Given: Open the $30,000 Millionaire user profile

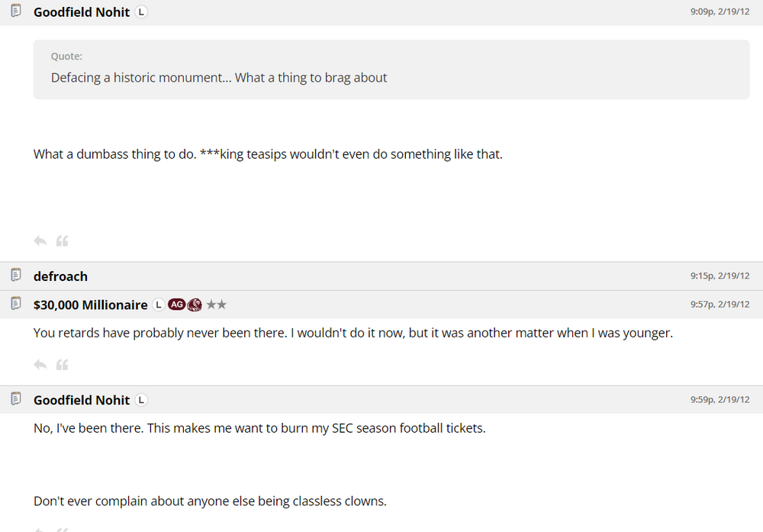Looking at the screenshot, I should coord(91,305).
